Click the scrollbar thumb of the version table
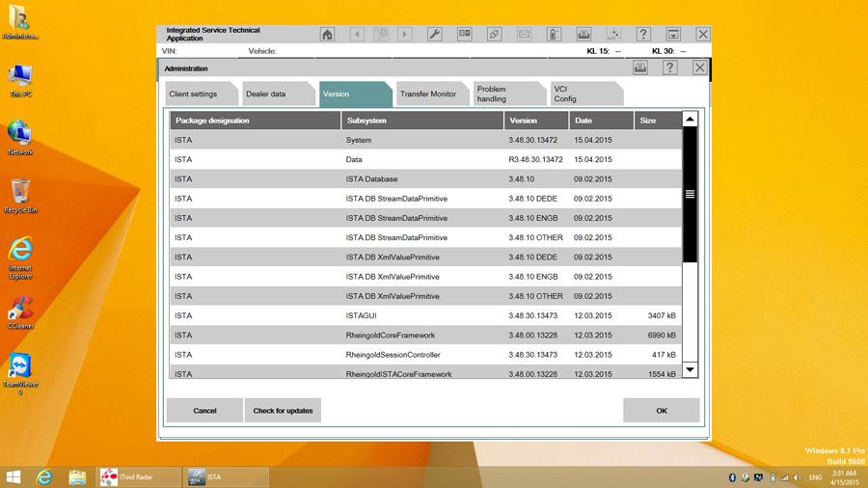 [690, 194]
